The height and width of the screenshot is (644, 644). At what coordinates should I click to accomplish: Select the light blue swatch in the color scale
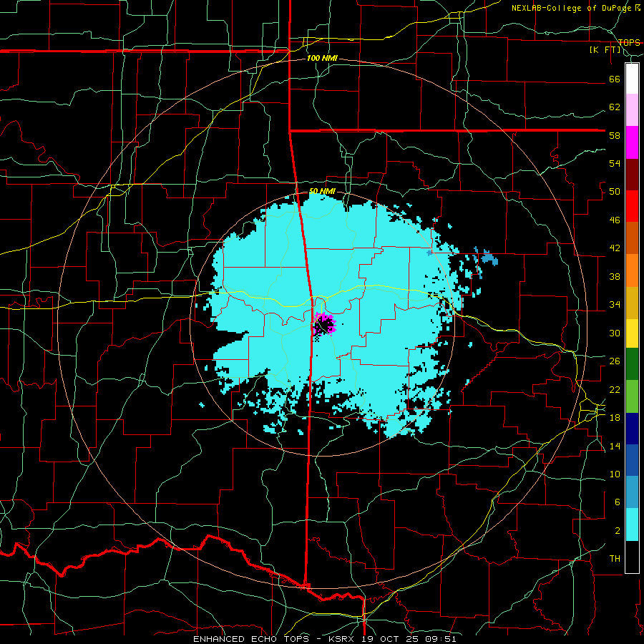[632, 492]
